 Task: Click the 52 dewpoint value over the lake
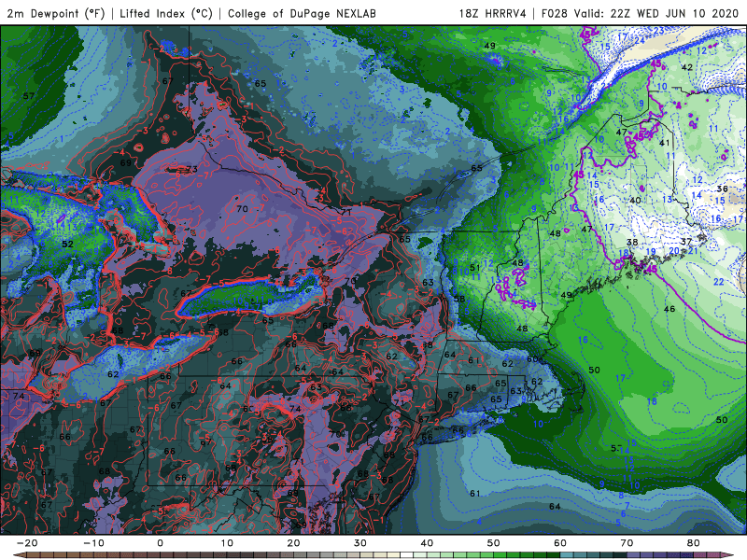pyautogui.click(x=67, y=244)
